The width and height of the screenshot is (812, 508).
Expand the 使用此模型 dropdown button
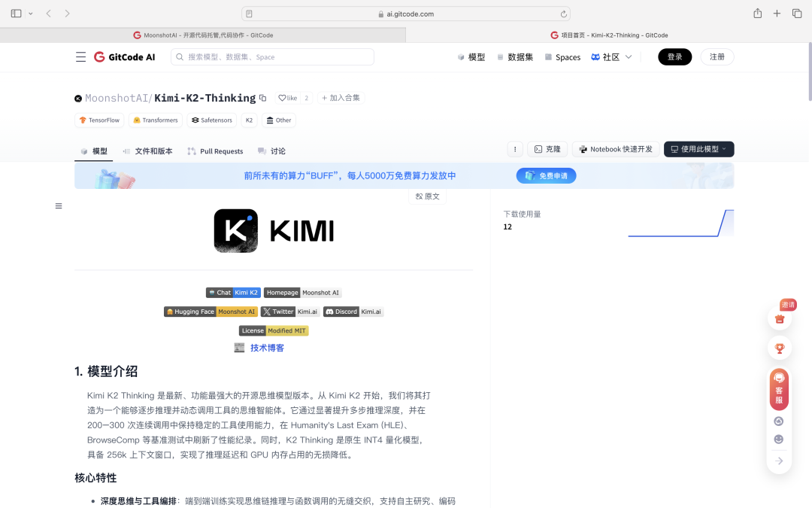tap(699, 149)
